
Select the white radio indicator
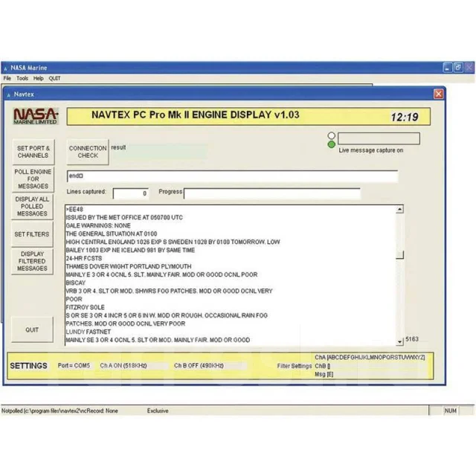[332, 135]
